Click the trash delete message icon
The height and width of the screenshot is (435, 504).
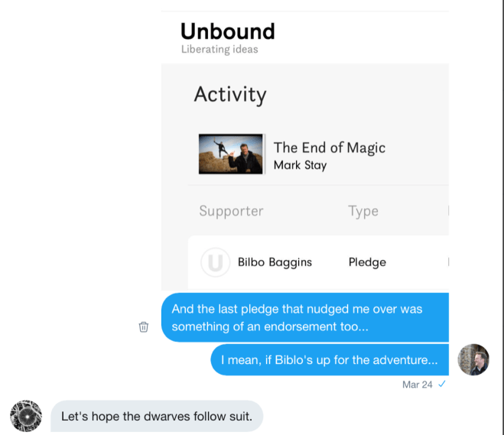point(143,326)
